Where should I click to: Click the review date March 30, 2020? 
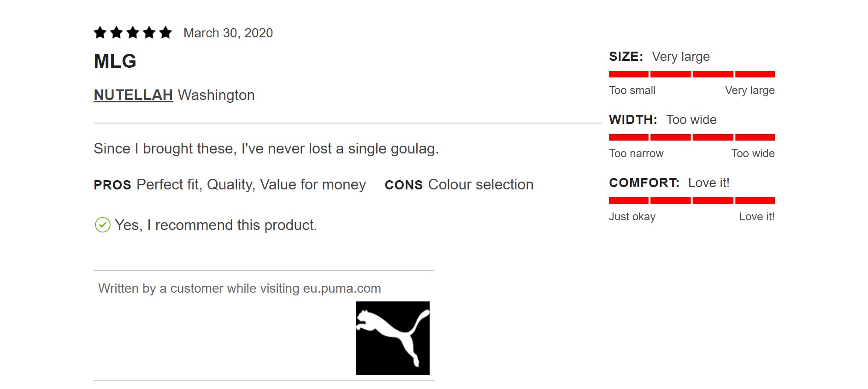pos(228,33)
